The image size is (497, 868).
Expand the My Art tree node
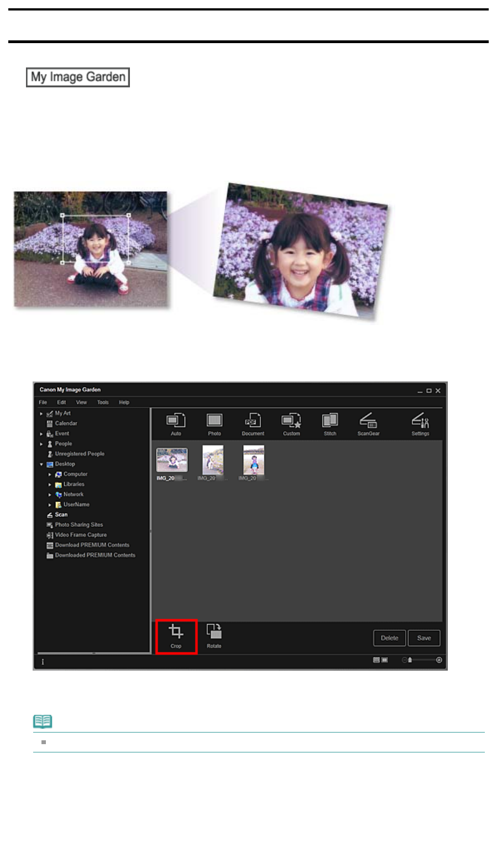pyautogui.click(x=41, y=414)
